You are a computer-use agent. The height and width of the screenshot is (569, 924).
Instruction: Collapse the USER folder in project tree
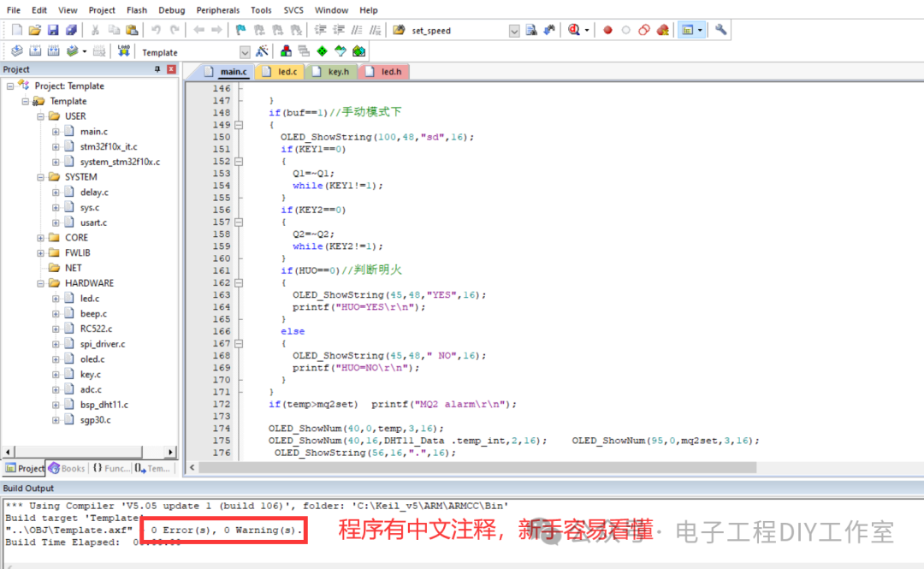point(41,116)
